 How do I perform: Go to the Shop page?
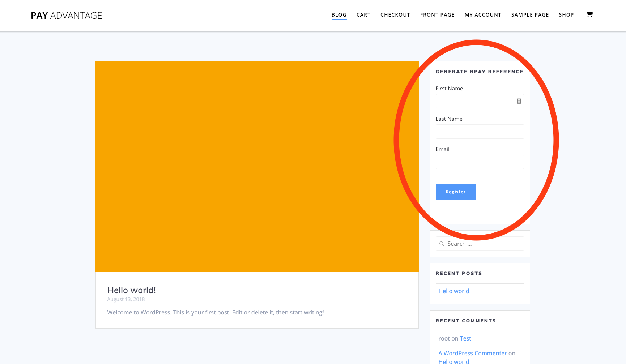point(566,15)
